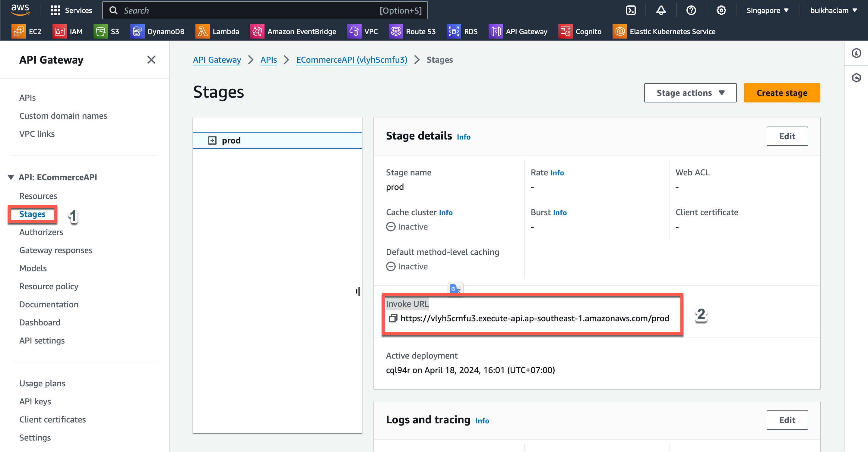Open the hexagon icon on right edge

(856, 78)
